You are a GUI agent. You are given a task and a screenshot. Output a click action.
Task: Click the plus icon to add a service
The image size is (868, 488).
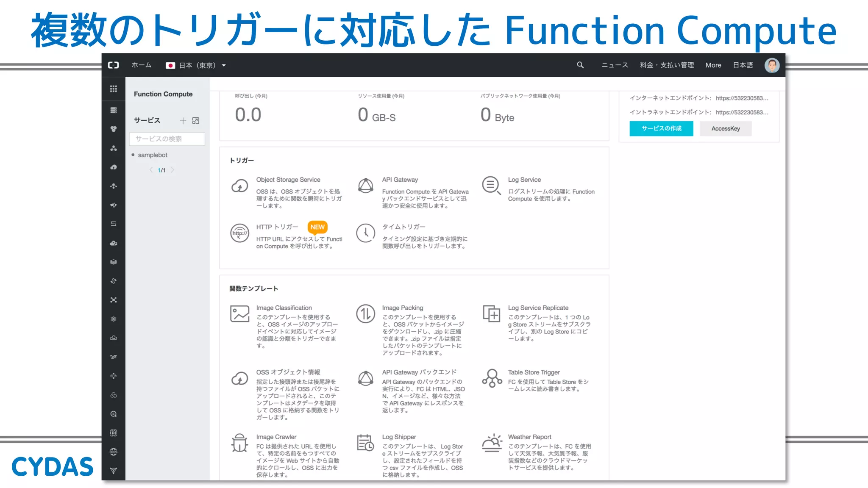(183, 121)
